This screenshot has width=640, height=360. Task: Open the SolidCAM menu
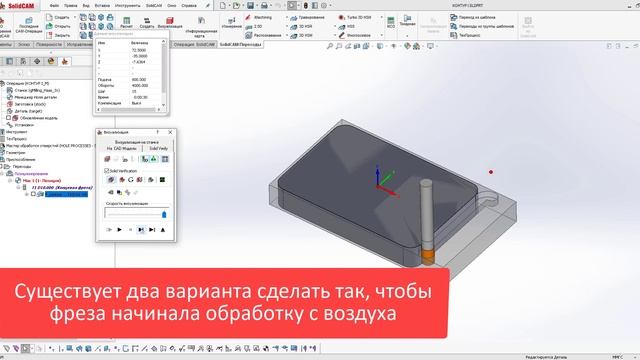tap(154, 6)
